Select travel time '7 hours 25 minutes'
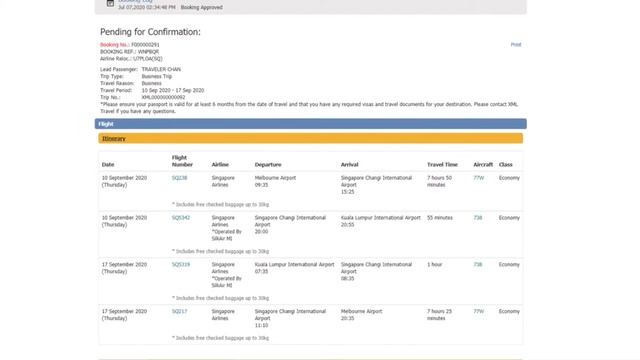This screenshot has width=640, height=360. (439, 315)
